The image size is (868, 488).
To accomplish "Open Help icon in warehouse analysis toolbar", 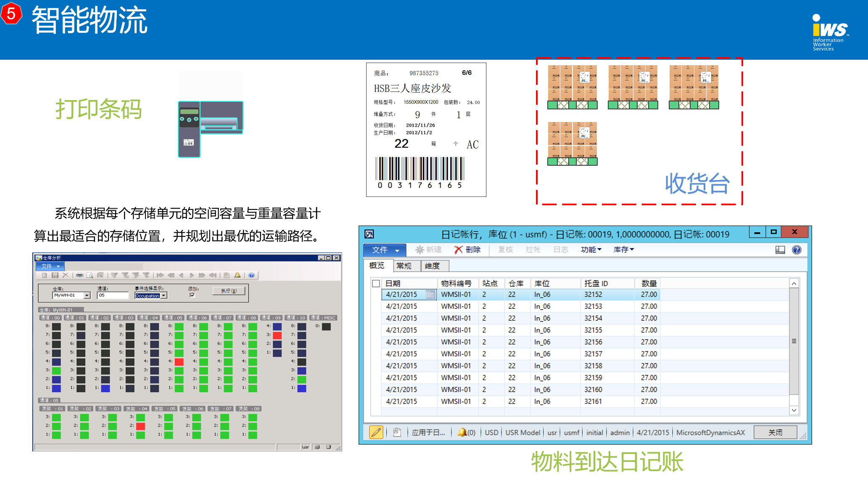I will [251, 275].
